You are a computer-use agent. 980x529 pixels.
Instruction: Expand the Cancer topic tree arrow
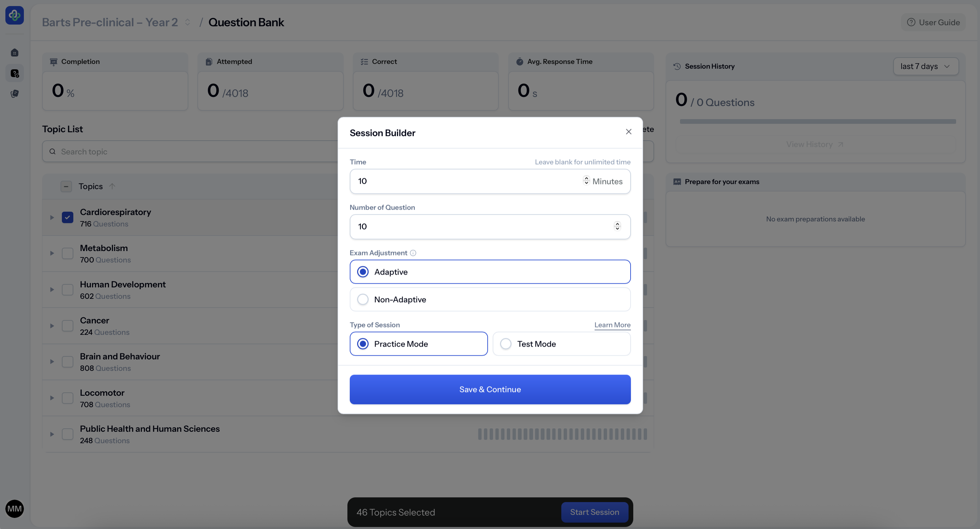click(52, 326)
